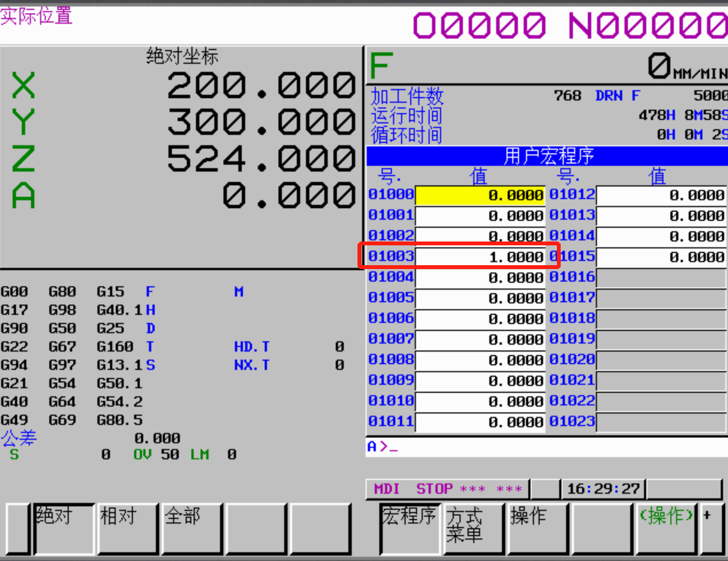Screen dimensions: 728x561
Task: Click the 用户宏程序 blue title bar
Action: pyautogui.click(x=547, y=157)
